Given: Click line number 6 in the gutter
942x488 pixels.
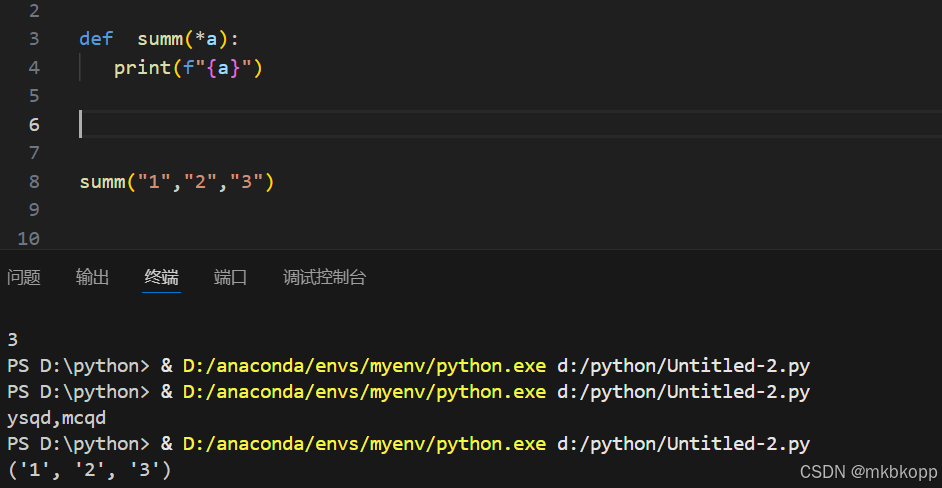Looking at the screenshot, I should coord(34,124).
